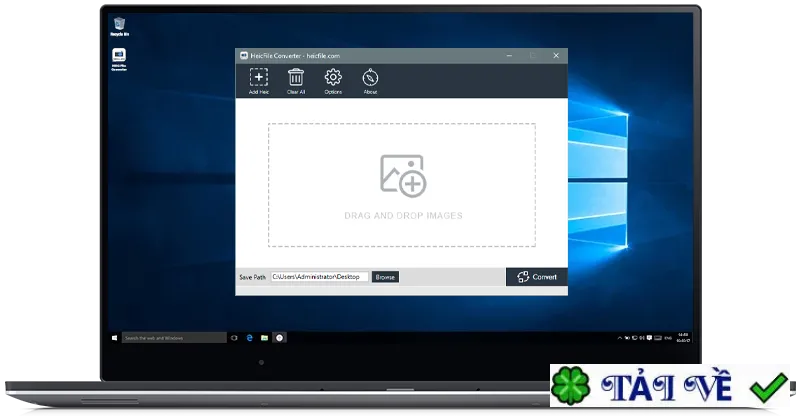Click the HeicFile Converter taskbar icon
The width and height of the screenshot is (800, 417).
point(280,338)
